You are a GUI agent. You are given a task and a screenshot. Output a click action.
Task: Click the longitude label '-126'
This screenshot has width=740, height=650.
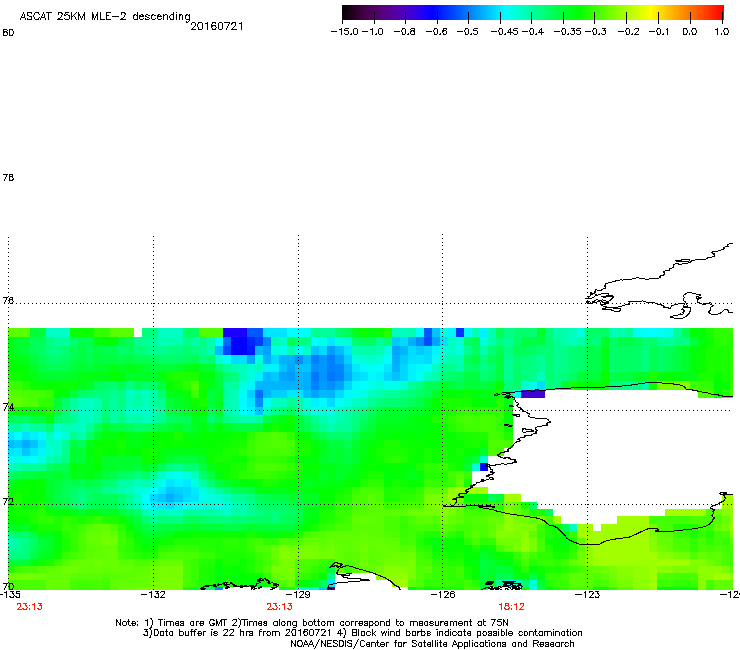pyautogui.click(x=443, y=594)
